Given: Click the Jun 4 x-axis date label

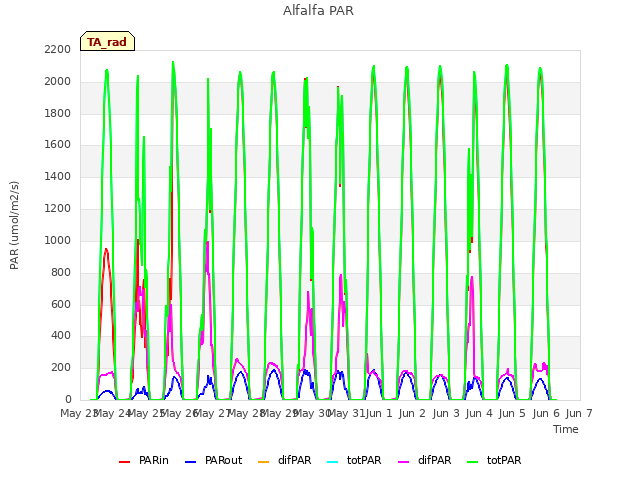Looking at the screenshot, I should [479, 413].
